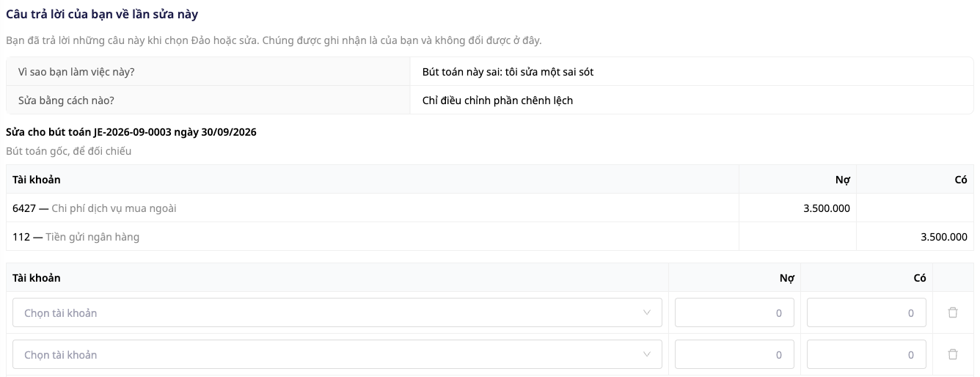Expand chevron arrow of first account selector
The width and height of the screenshot is (980, 377).
pos(647,312)
